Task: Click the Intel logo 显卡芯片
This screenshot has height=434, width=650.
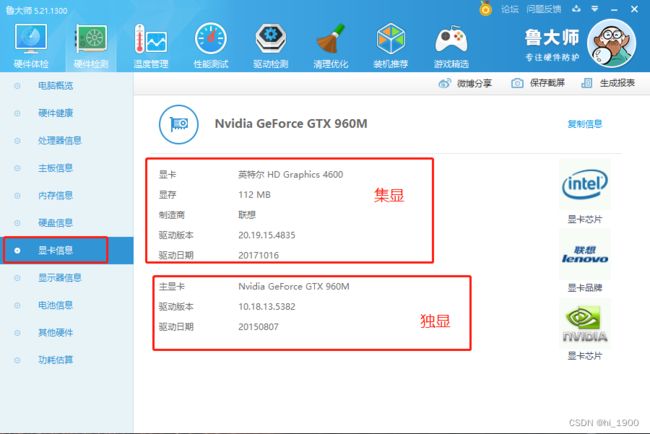Action: [585, 184]
